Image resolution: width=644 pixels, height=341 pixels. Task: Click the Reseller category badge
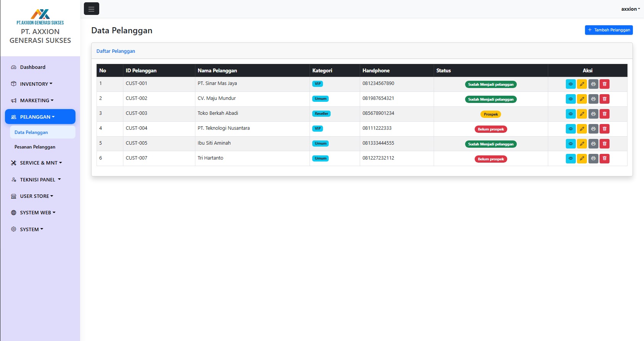(x=321, y=114)
